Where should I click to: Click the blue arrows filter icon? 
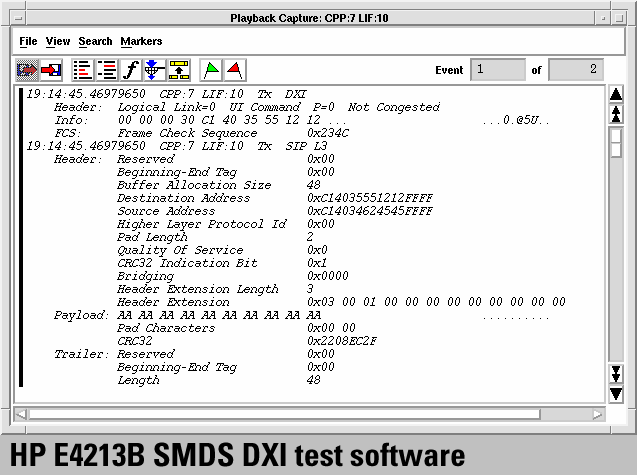tap(154, 70)
